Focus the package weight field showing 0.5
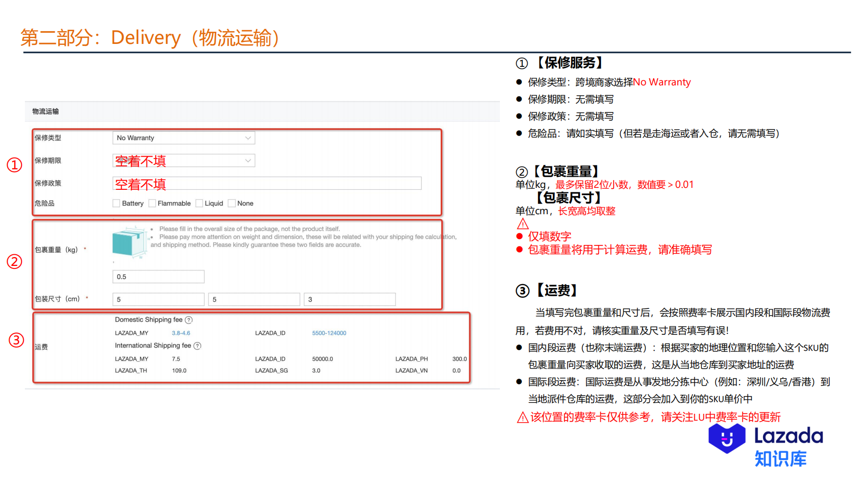Image resolution: width=868 pixels, height=488 pixels. tap(158, 277)
